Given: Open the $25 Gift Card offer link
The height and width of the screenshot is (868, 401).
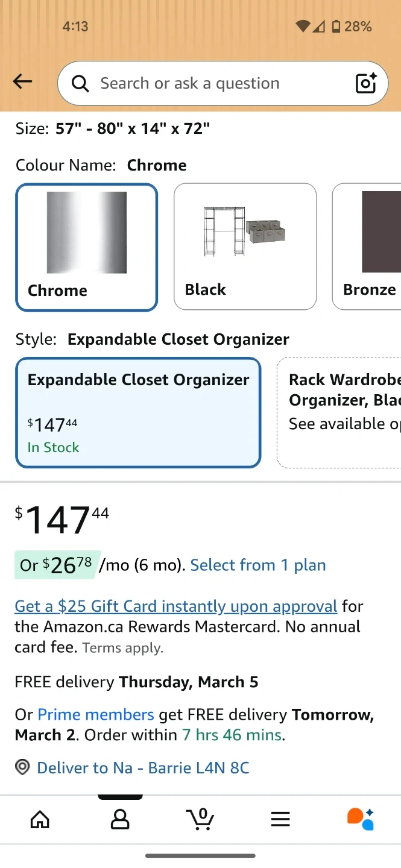Looking at the screenshot, I should click(175, 606).
